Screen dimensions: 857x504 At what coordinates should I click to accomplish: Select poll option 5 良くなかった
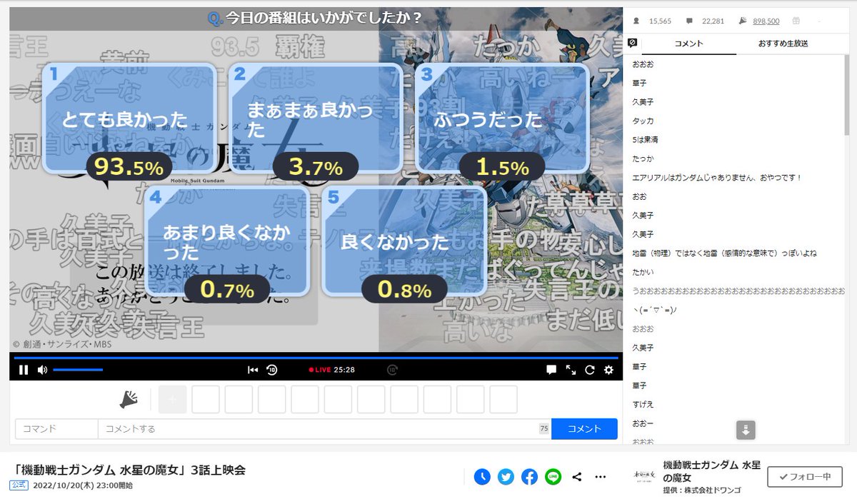click(x=404, y=241)
